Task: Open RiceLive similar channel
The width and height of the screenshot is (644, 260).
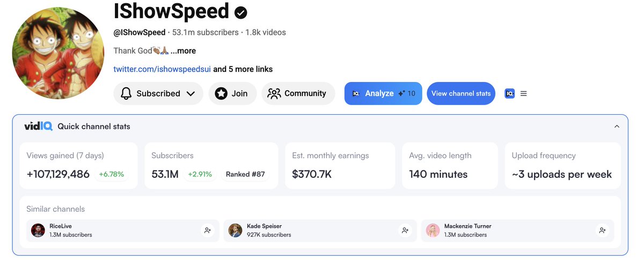Action: pos(122,231)
